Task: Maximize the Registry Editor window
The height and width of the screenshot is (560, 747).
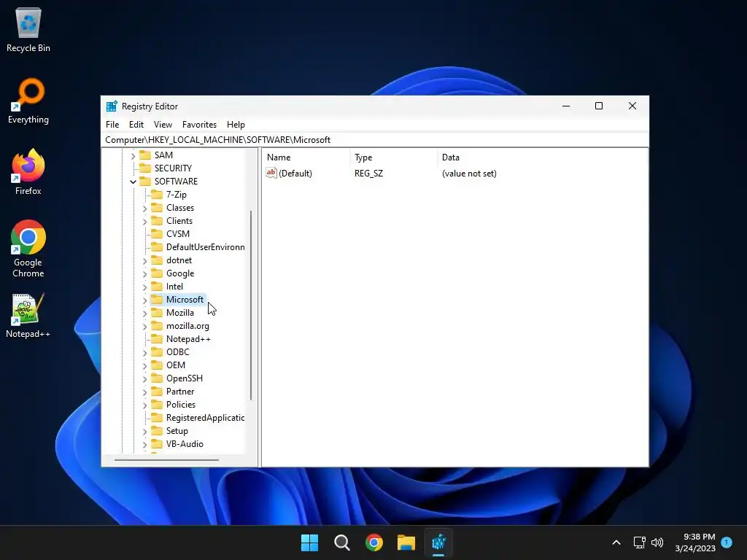Action: click(599, 106)
